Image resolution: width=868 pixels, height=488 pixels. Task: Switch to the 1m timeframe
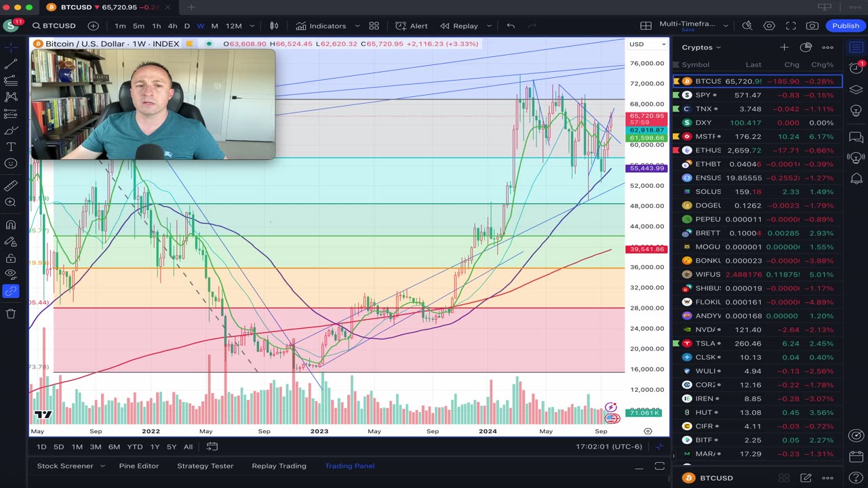click(x=120, y=26)
